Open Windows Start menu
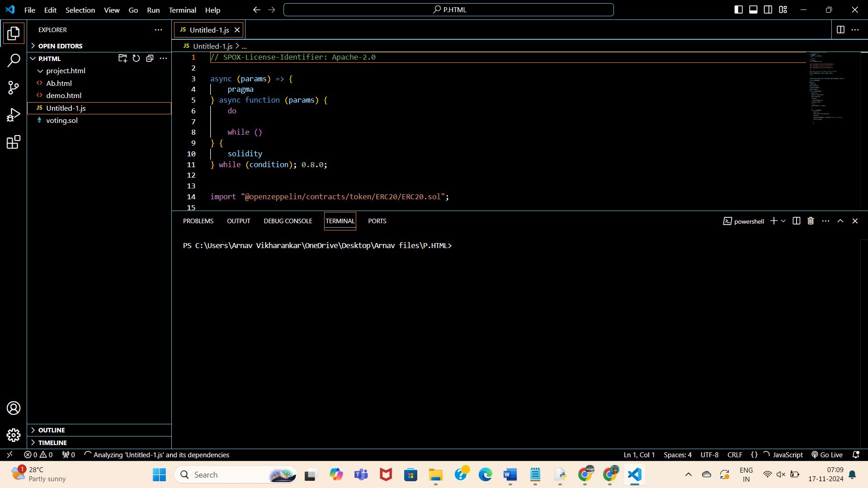This screenshot has height=488, width=868. (159, 474)
